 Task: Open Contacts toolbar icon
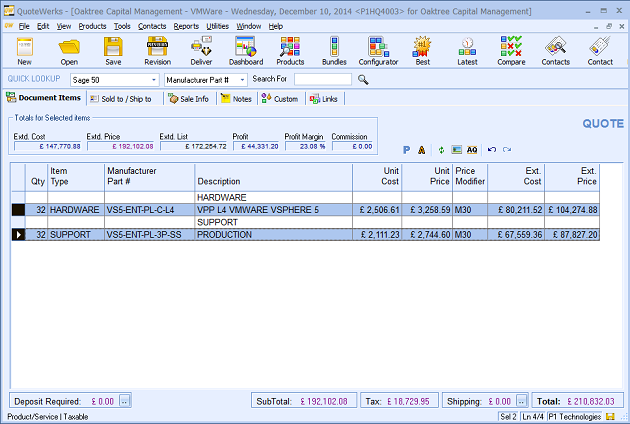[556, 51]
